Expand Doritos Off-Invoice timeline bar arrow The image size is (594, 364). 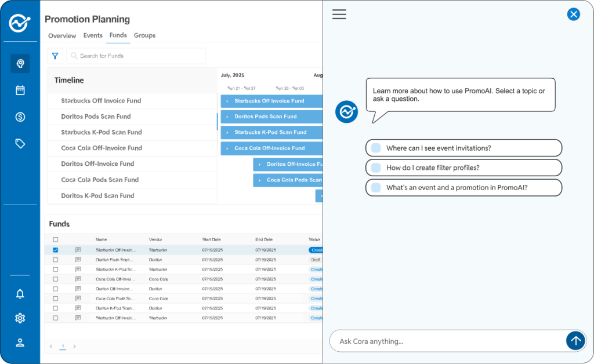[259, 164]
